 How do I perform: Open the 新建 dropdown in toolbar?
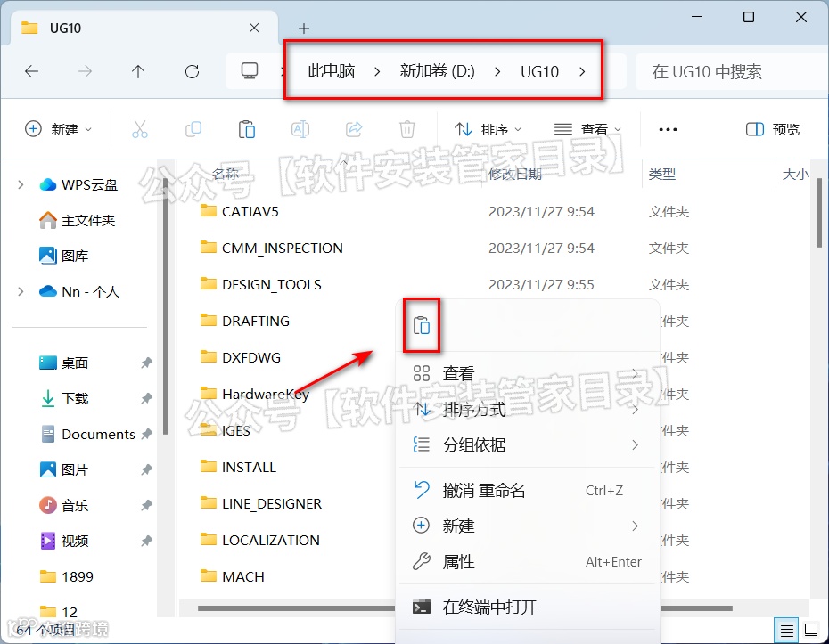59,129
